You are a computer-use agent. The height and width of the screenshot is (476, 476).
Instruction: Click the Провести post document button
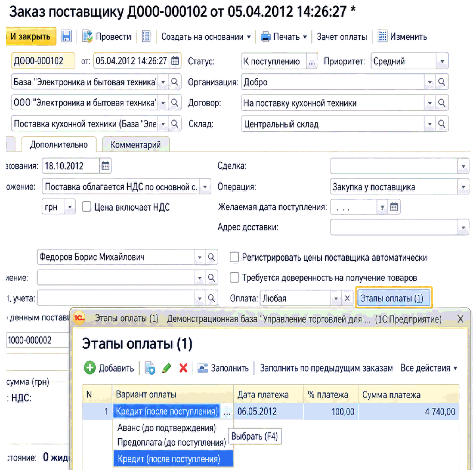107,36
